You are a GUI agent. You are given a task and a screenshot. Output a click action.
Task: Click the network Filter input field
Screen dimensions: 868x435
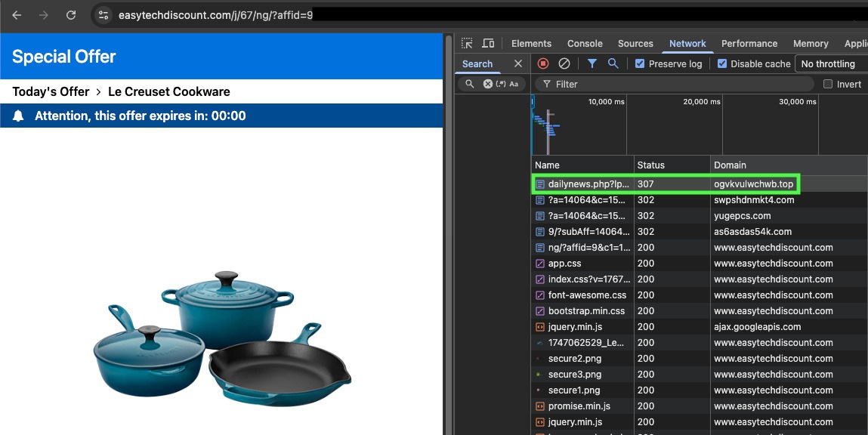pyautogui.click(x=675, y=84)
